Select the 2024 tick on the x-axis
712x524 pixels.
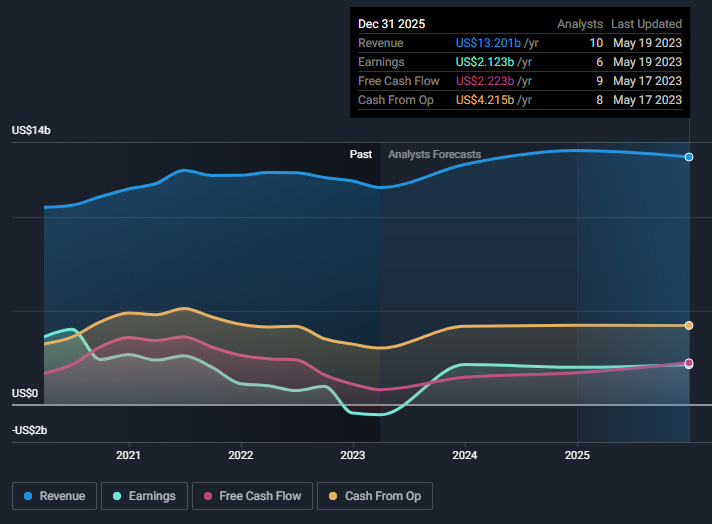point(465,455)
